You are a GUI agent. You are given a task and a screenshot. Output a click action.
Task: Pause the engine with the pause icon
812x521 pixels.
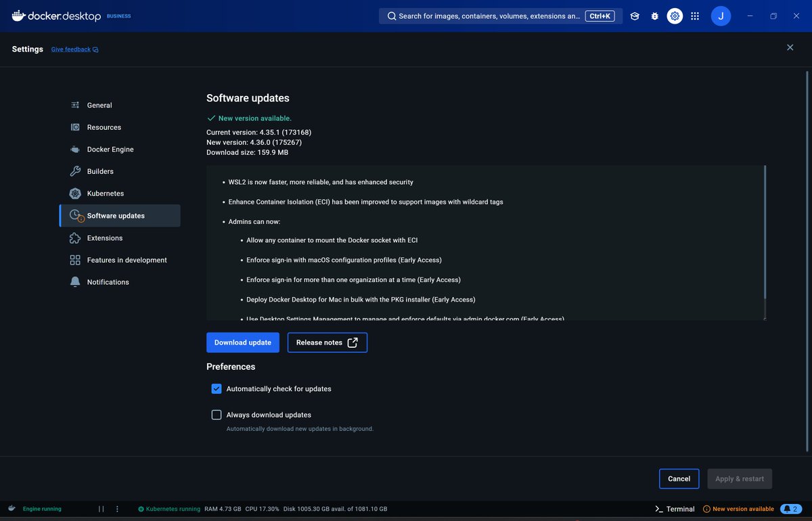[x=101, y=509]
